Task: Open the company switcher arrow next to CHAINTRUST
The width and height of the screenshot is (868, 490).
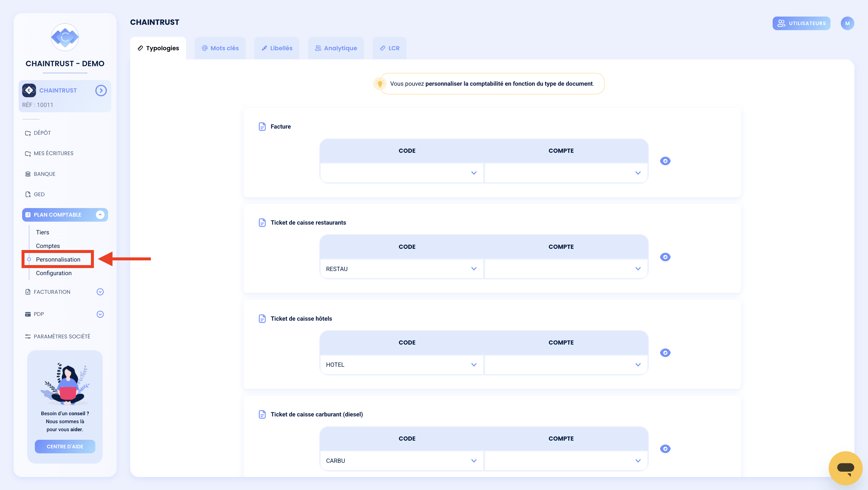Action: coord(101,90)
